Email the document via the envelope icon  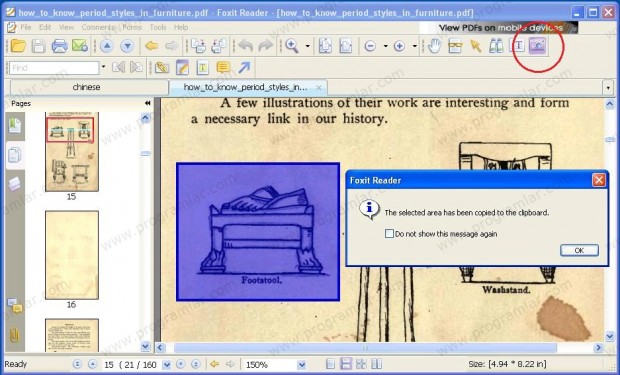pyautogui.click(x=80, y=46)
